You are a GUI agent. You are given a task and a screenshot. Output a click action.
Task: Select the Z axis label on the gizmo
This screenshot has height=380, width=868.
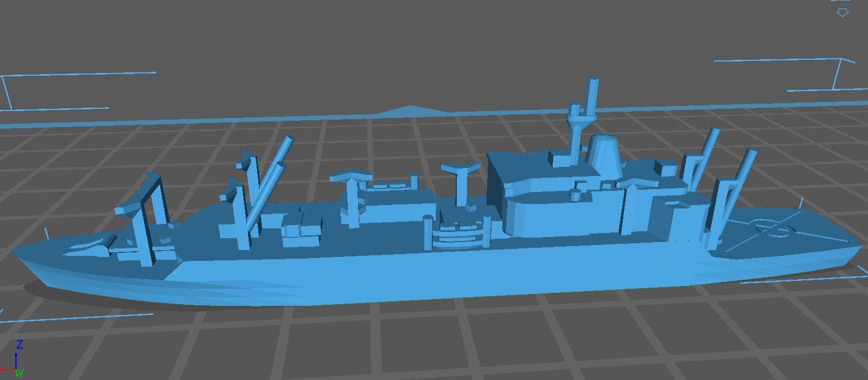coord(19,344)
